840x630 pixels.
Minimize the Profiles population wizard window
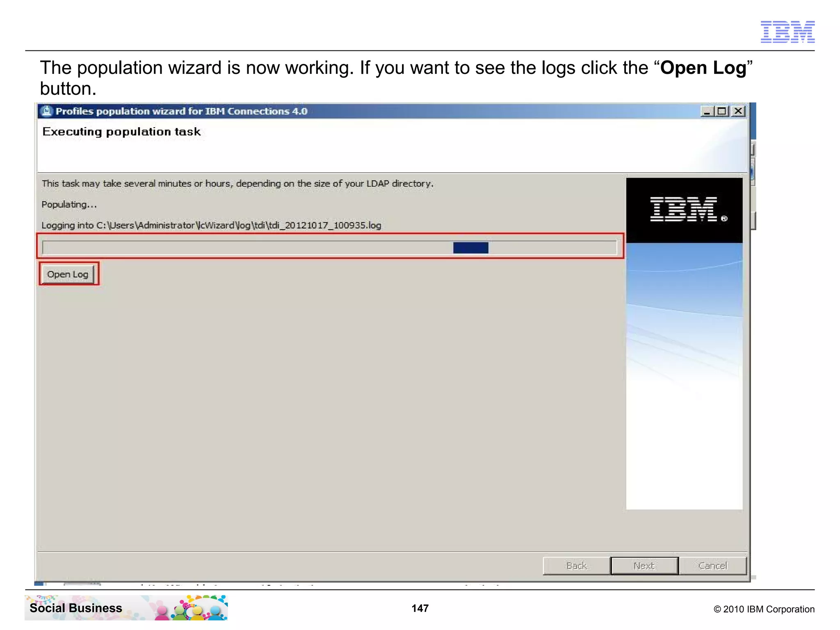pyautogui.click(x=707, y=111)
